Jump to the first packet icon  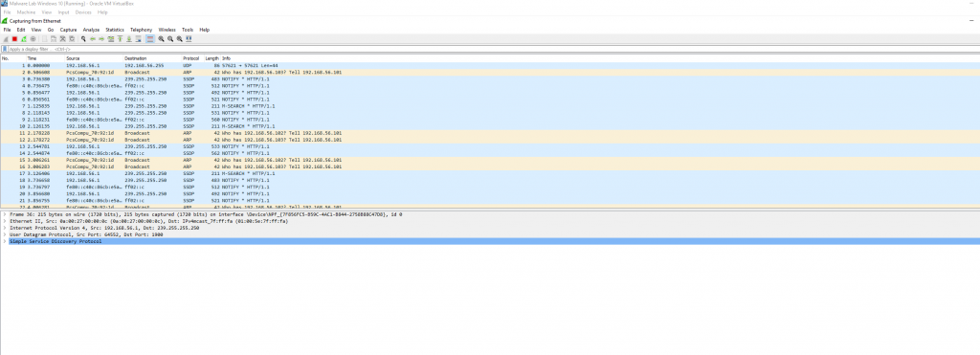coord(120,38)
